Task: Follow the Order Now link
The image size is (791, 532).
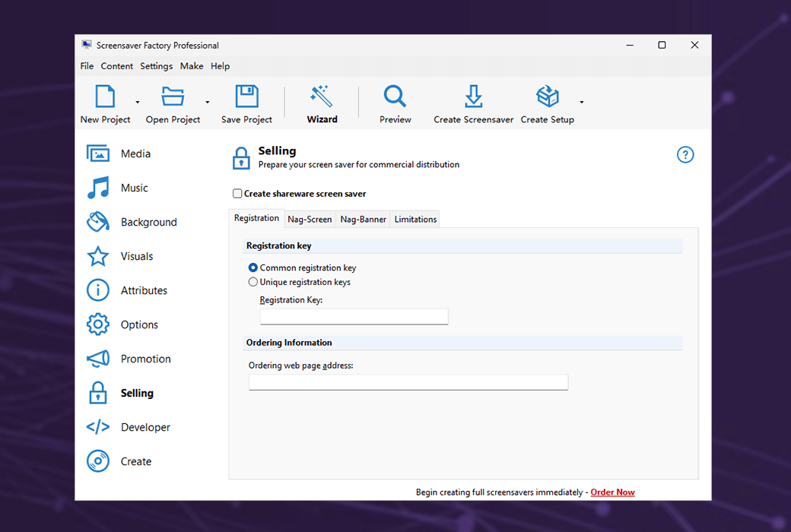Action: click(x=612, y=492)
